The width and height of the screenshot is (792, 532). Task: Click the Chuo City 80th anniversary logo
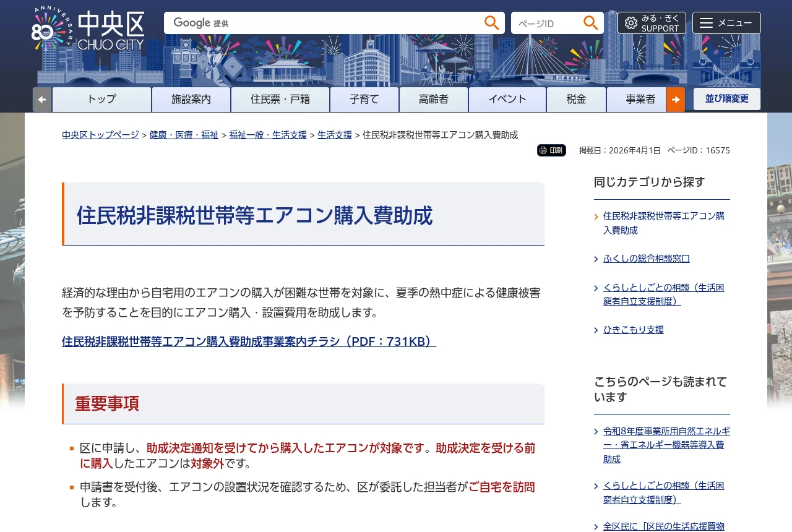(88, 29)
